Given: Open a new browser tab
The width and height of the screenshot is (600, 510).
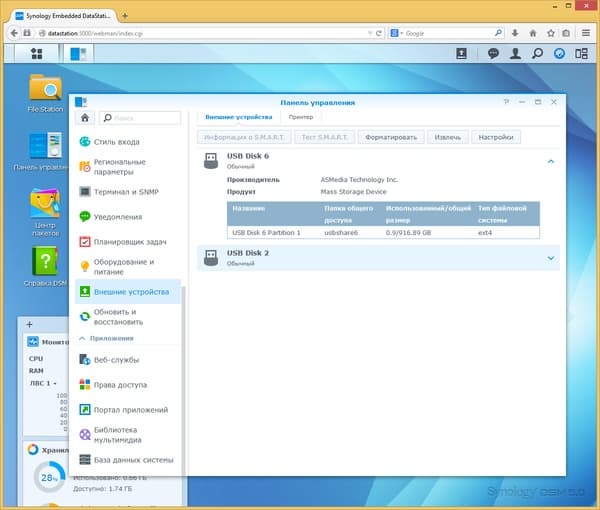Looking at the screenshot, I should click(x=125, y=16).
